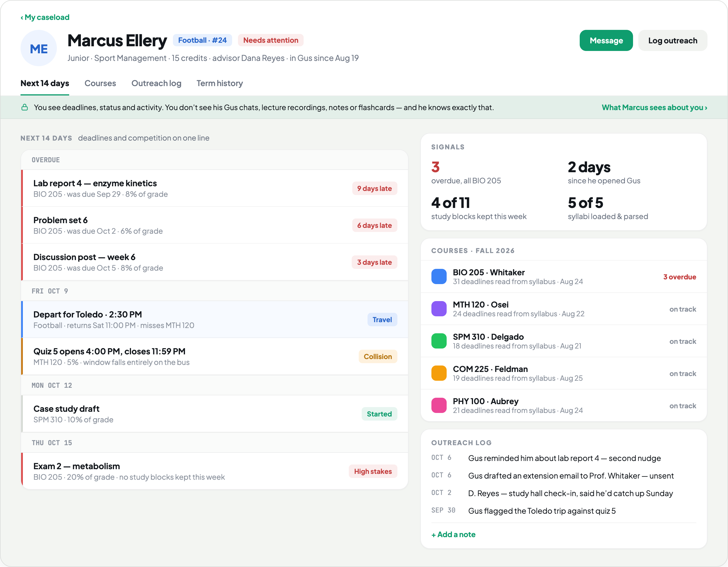Click the Message button
This screenshot has height=567, width=728.
click(x=606, y=41)
